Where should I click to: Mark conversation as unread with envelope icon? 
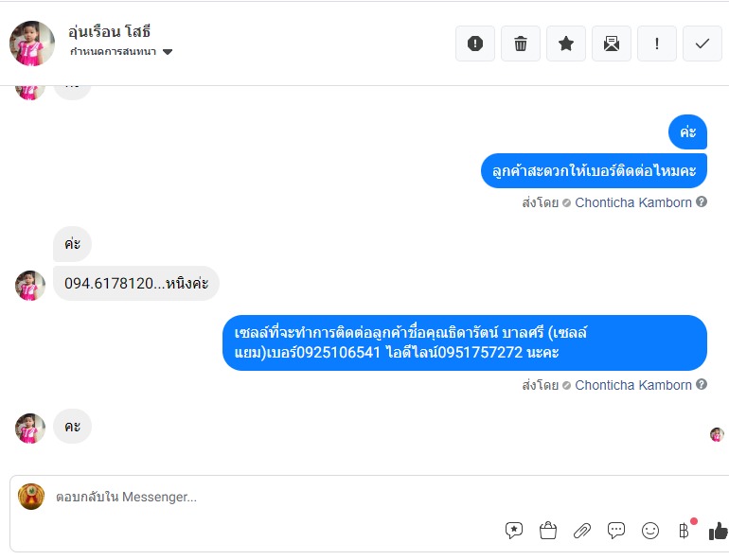[612, 44]
